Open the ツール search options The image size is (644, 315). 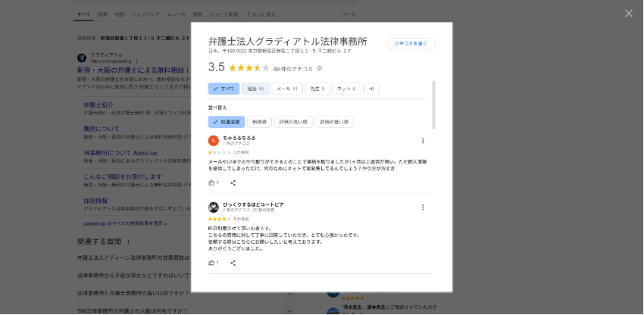[x=349, y=14]
